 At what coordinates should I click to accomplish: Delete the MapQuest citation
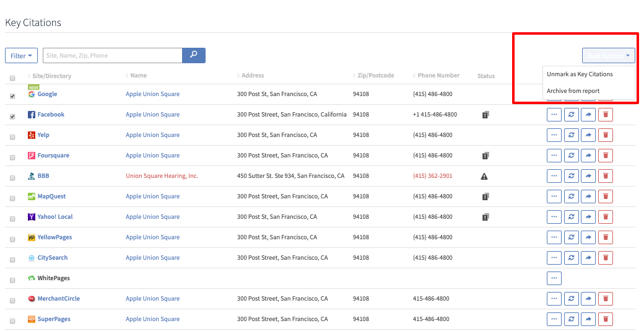606,196
